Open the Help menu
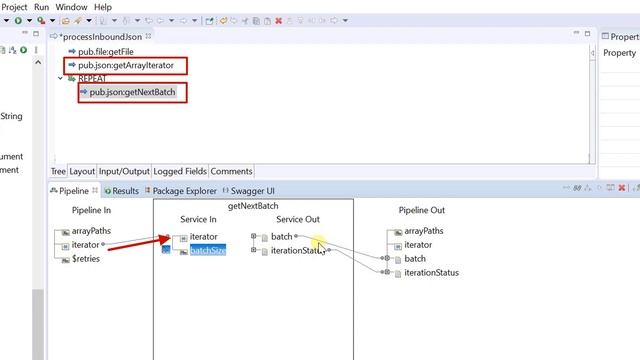Viewport: 640px width, 360px height. (x=103, y=7)
